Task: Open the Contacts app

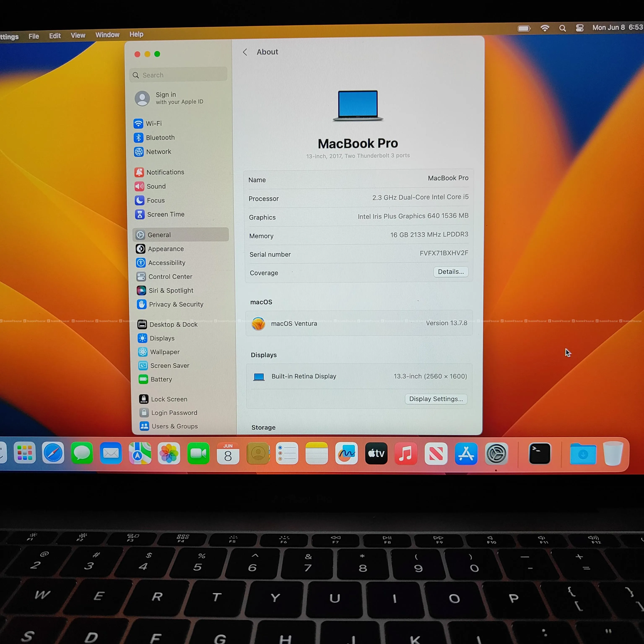Action: 258,453
